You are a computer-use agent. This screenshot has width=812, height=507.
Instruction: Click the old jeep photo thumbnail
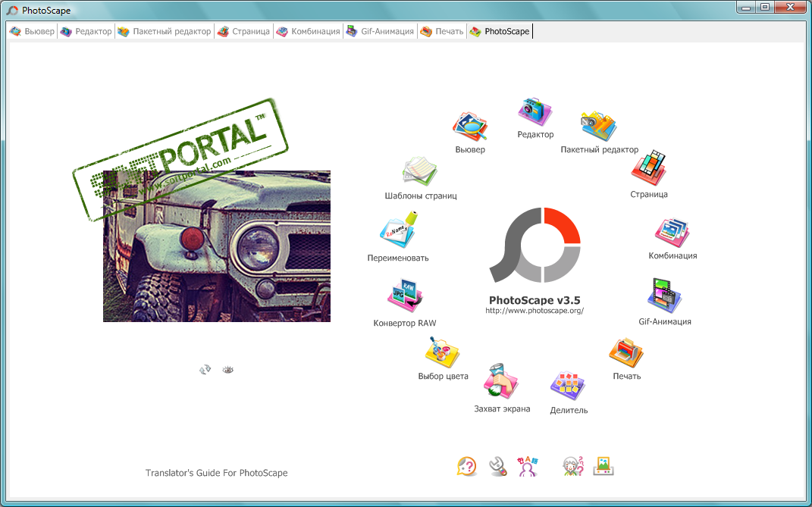(x=217, y=246)
